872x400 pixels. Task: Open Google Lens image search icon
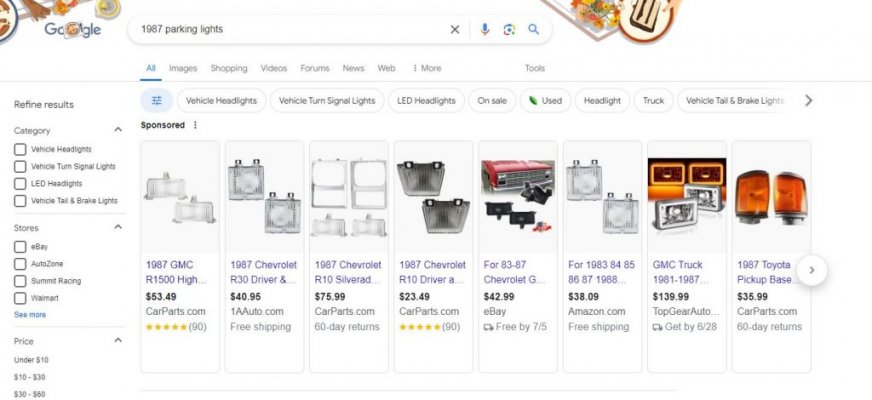coord(509,30)
